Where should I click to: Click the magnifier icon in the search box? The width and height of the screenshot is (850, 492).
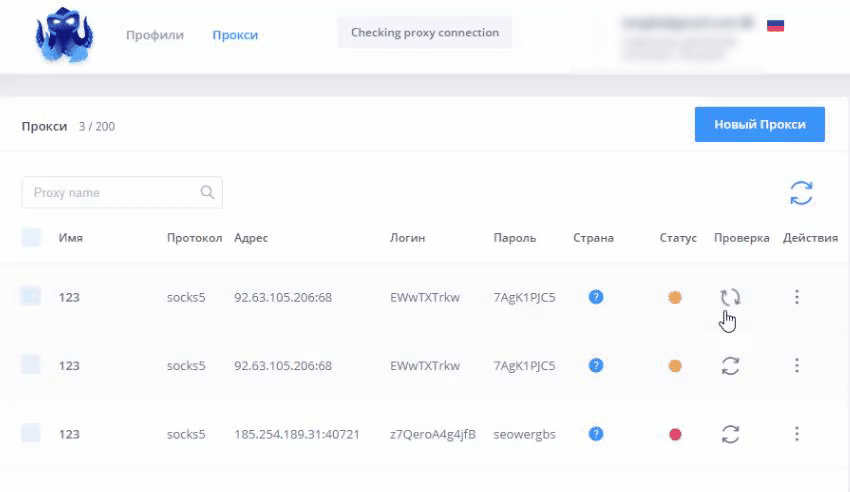tap(207, 192)
